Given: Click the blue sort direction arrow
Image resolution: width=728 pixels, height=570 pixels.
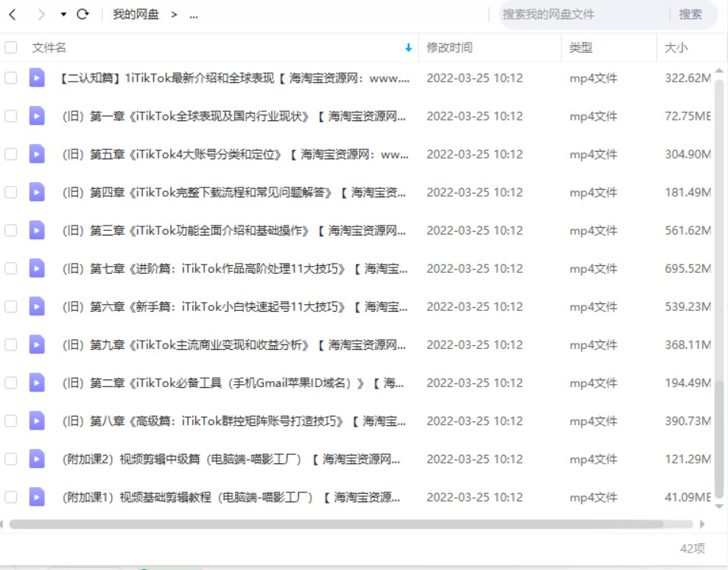Looking at the screenshot, I should pos(408,47).
